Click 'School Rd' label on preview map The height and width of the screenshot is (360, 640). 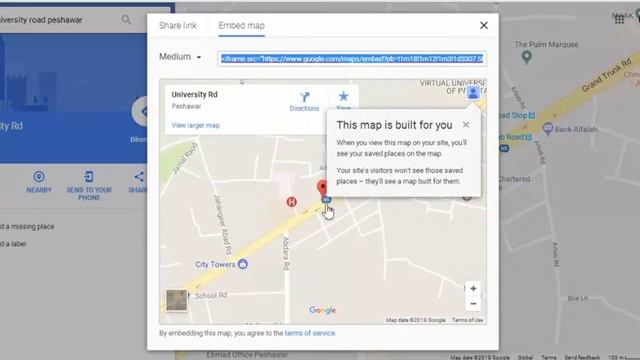pos(211,295)
